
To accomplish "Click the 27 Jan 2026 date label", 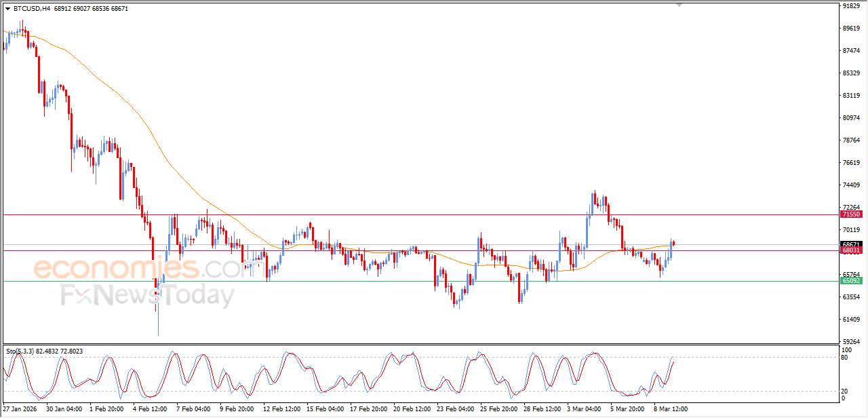I will 20,409.
